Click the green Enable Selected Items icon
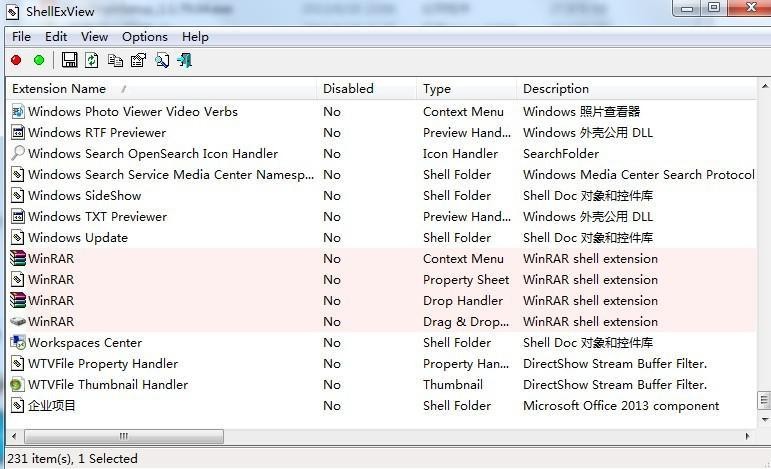 (x=39, y=60)
